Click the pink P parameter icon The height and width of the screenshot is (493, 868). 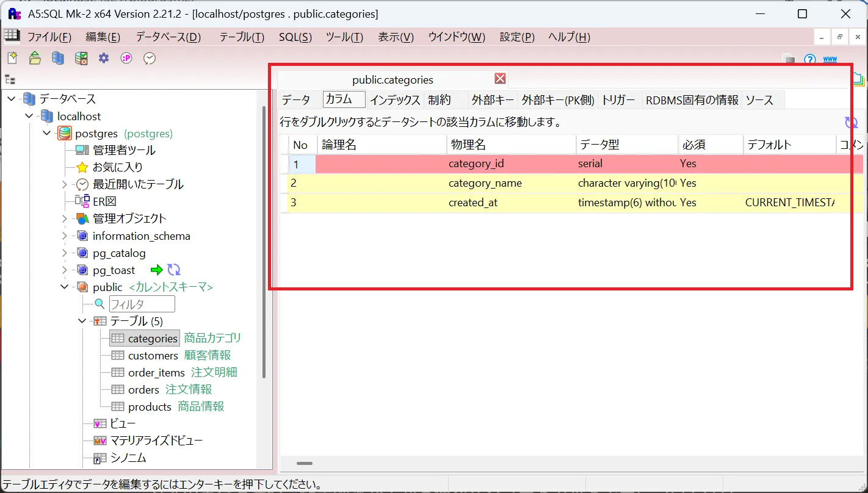coord(126,58)
